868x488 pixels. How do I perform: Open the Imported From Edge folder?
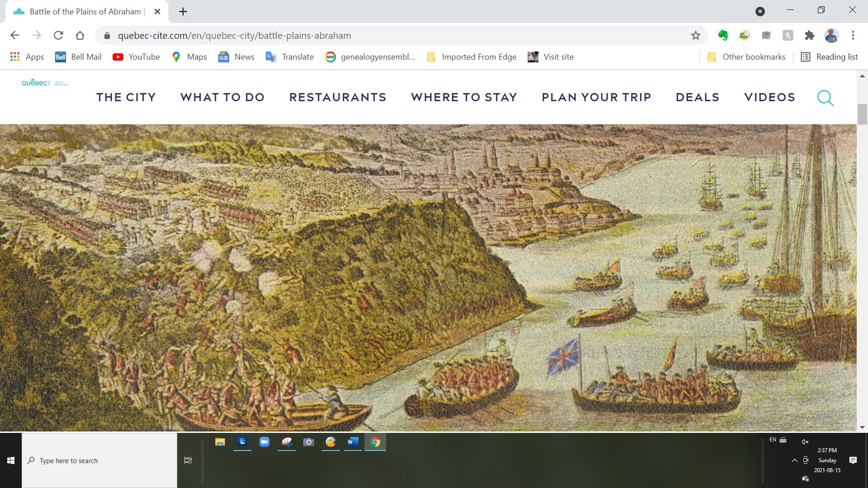[x=472, y=57]
